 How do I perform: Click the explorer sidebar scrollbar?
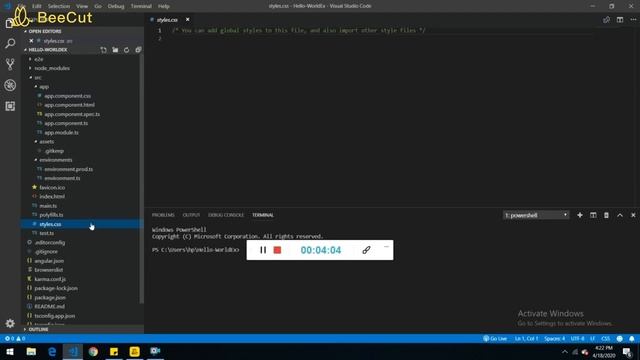coord(142,180)
